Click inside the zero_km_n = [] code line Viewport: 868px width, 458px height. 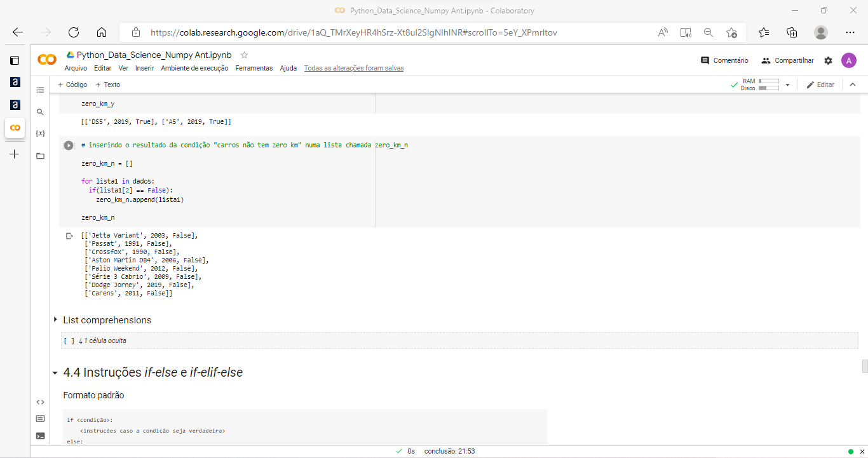(107, 163)
